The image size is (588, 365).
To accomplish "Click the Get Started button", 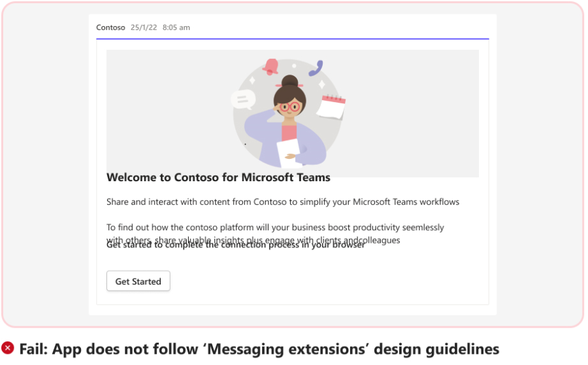I will tap(138, 281).
